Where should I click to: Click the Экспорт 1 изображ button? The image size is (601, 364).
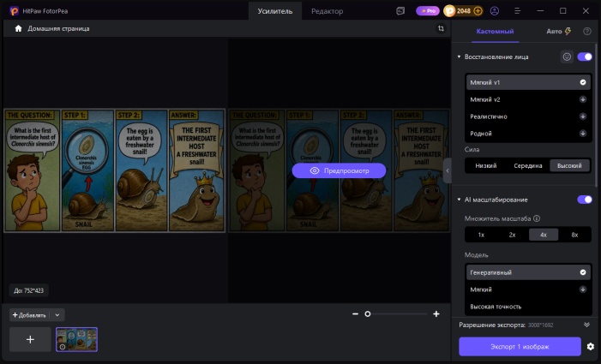[520, 346]
